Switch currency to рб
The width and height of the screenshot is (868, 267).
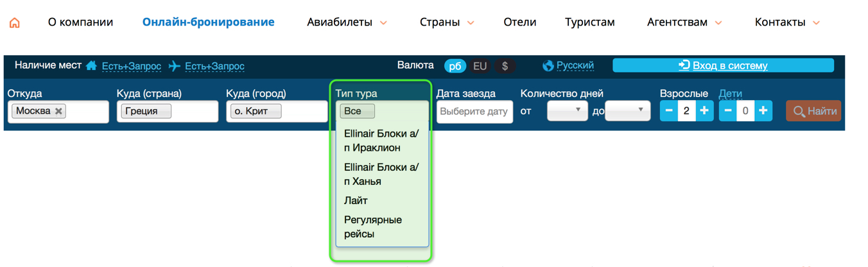[455, 66]
